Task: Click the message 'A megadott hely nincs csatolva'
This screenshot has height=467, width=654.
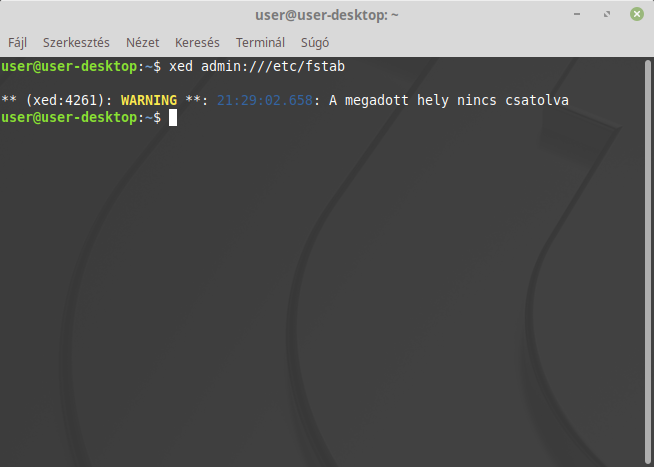Action: tap(449, 100)
